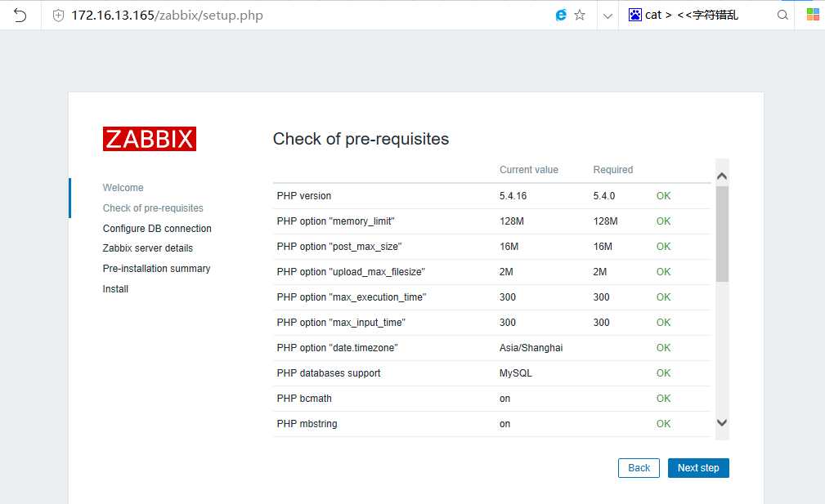
Task: Click the MySQL database value
Action: pyautogui.click(x=515, y=373)
